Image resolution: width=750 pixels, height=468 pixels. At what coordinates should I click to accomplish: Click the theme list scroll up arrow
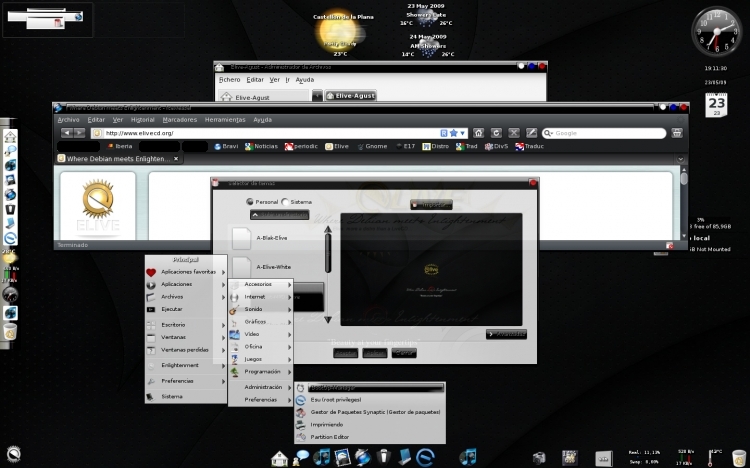(x=328, y=230)
